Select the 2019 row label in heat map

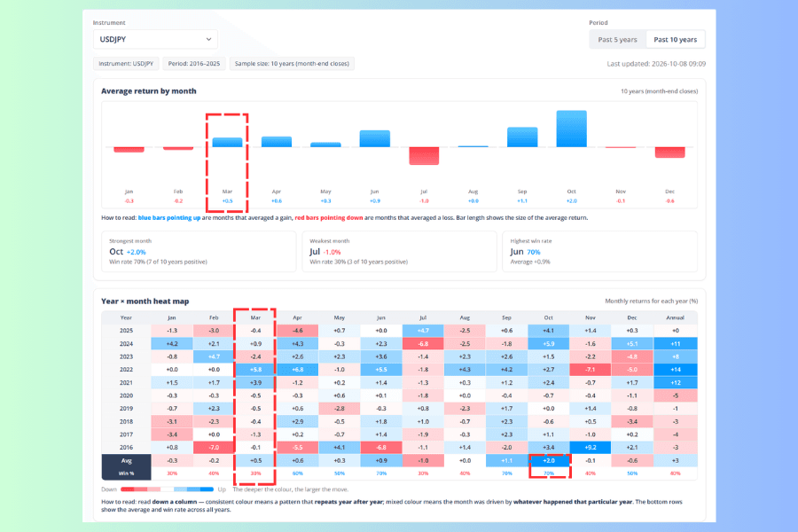pos(126,408)
